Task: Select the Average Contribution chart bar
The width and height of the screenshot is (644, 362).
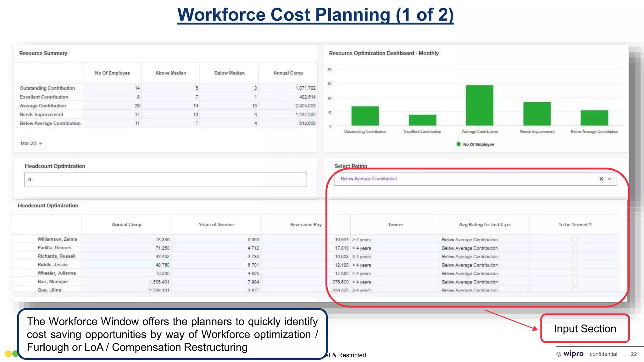Action: [480, 105]
